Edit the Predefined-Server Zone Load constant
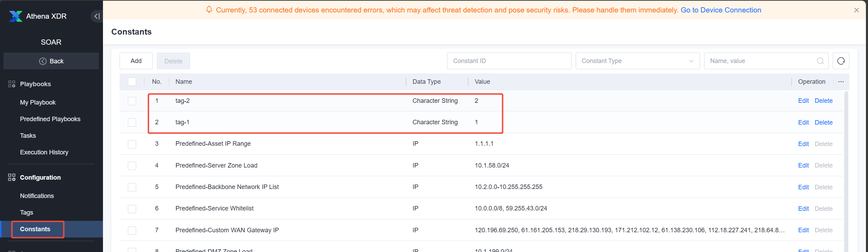The width and height of the screenshot is (868, 252). (x=803, y=165)
